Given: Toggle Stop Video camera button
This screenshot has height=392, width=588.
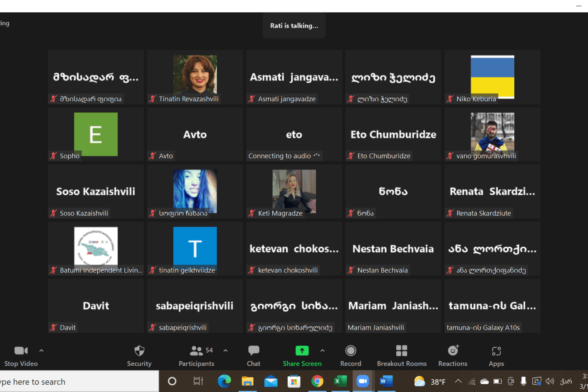Looking at the screenshot, I should coord(21,355).
